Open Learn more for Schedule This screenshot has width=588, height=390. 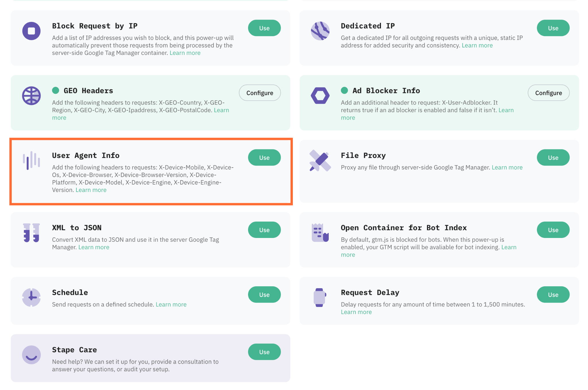171,305
